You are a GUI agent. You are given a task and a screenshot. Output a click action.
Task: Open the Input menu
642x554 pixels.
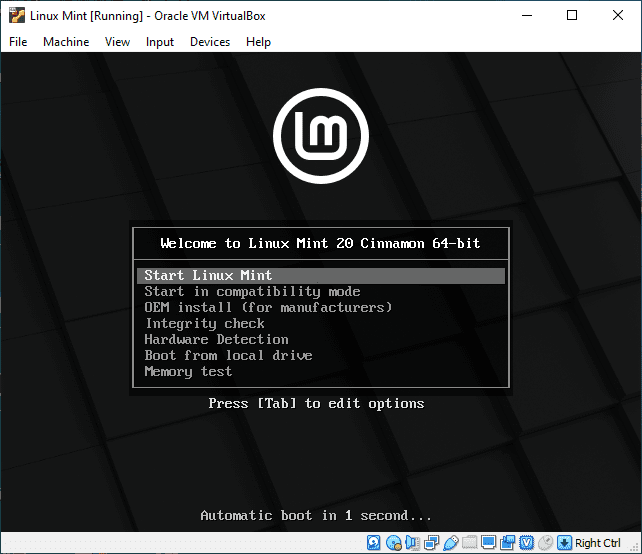[160, 42]
